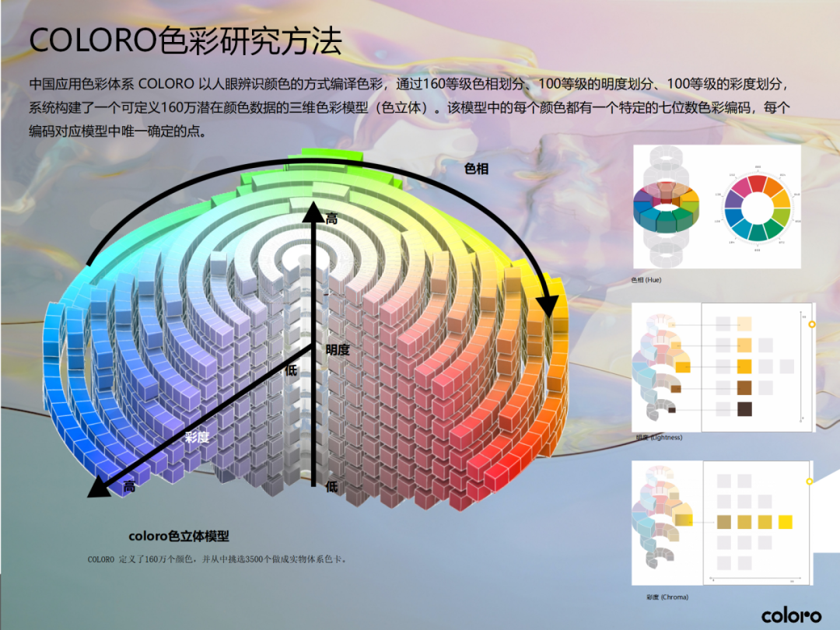Open the 彩度 (Chroma) diagram thumbnail

(722, 523)
